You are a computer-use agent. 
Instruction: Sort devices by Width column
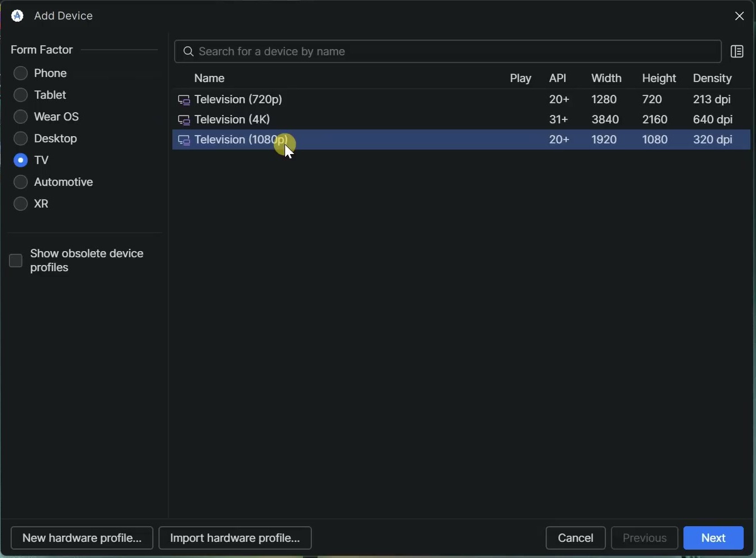coord(607,79)
